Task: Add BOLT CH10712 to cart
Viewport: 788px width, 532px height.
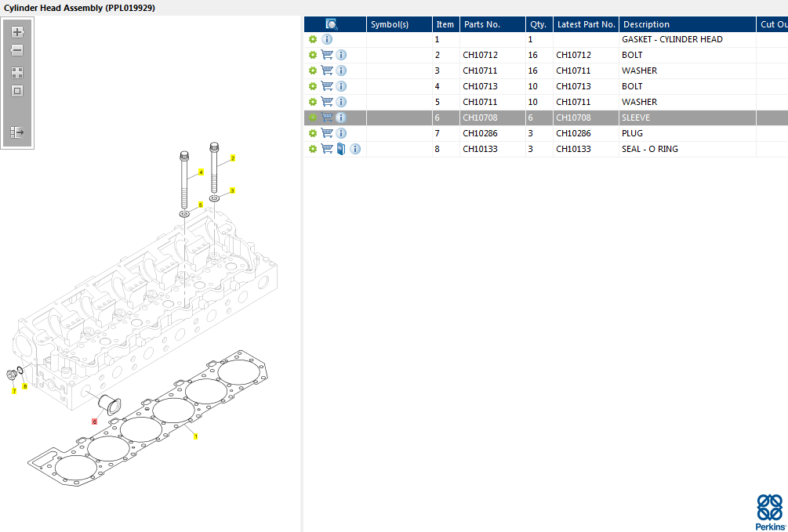Action: click(327, 55)
